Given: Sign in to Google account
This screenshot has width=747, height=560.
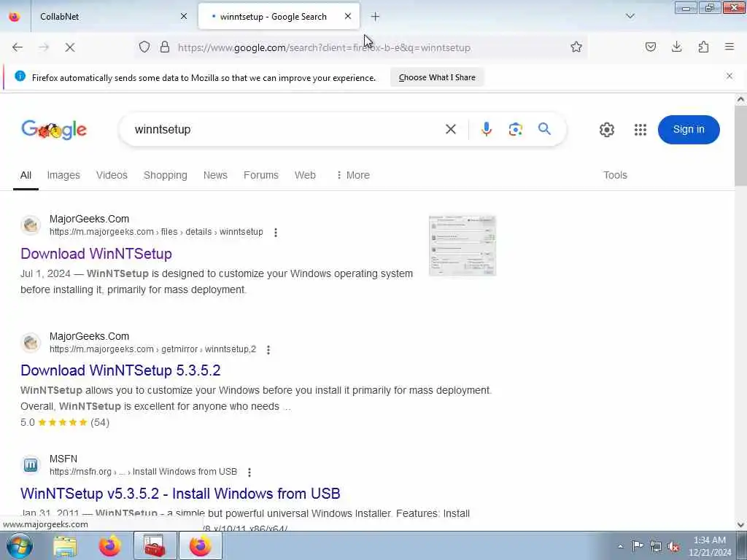Looking at the screenshot, I should pos(689,130).
